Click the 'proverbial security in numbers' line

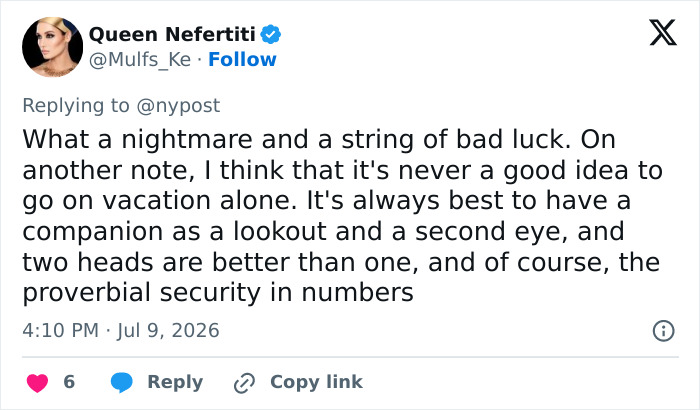tap(218, 293)
